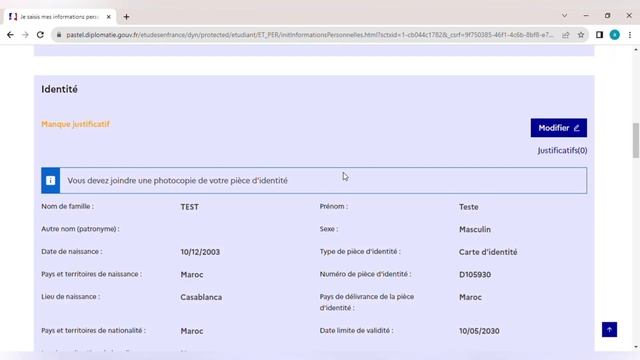Click the 'Nom de famille :' label

tap(67, 207)
